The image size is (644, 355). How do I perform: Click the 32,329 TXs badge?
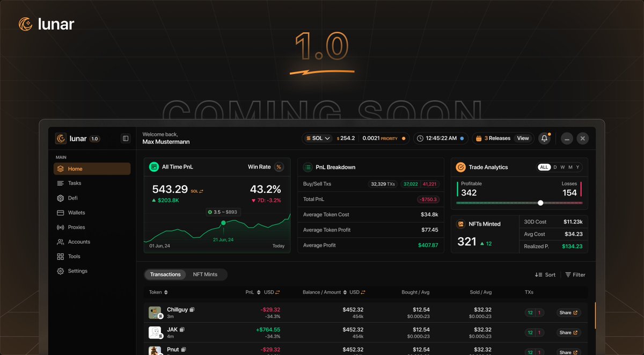point(383,184)
